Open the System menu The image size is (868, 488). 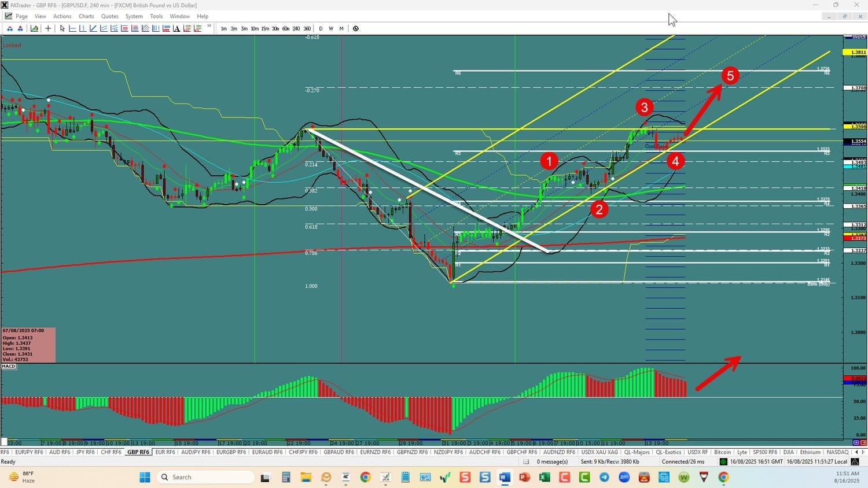coord(134,16)
